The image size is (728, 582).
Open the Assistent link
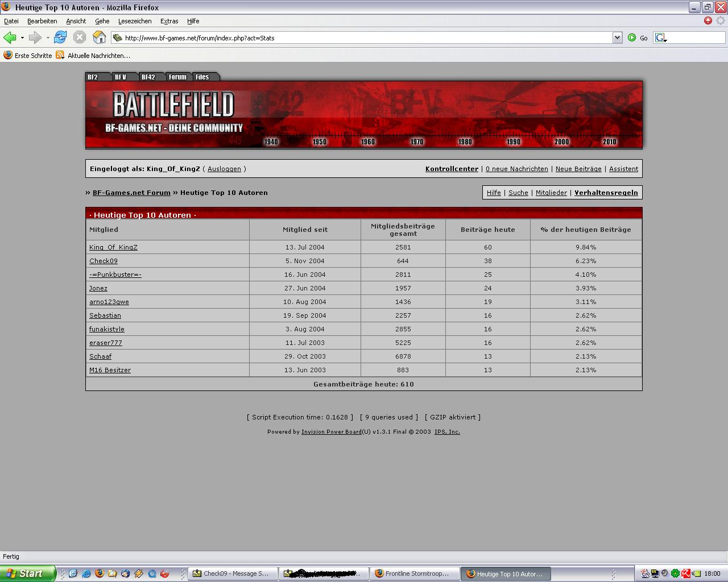click(x=623, y=169)
